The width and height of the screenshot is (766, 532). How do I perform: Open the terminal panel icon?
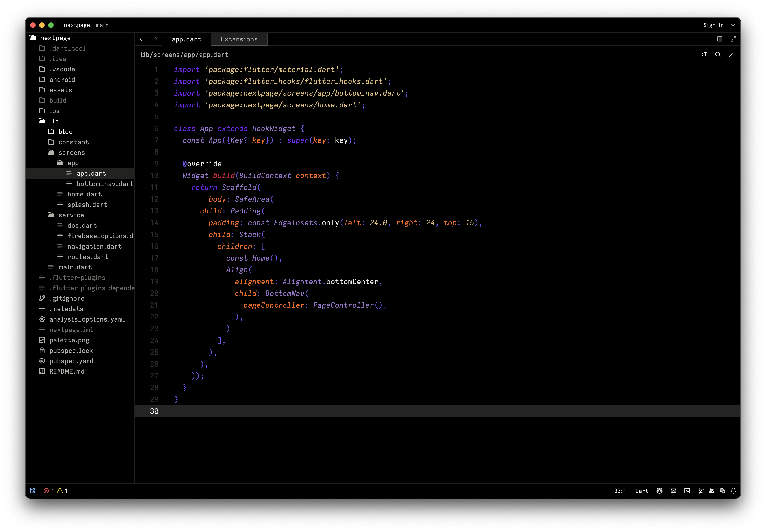(687, 491)
